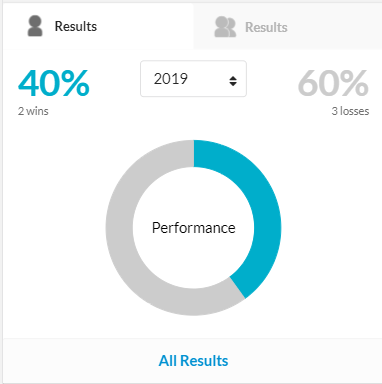Image resolution: width=382 pixels, height=384 pixels.
Task: Click the bottom of the gray ring
Action: [193, 302]
